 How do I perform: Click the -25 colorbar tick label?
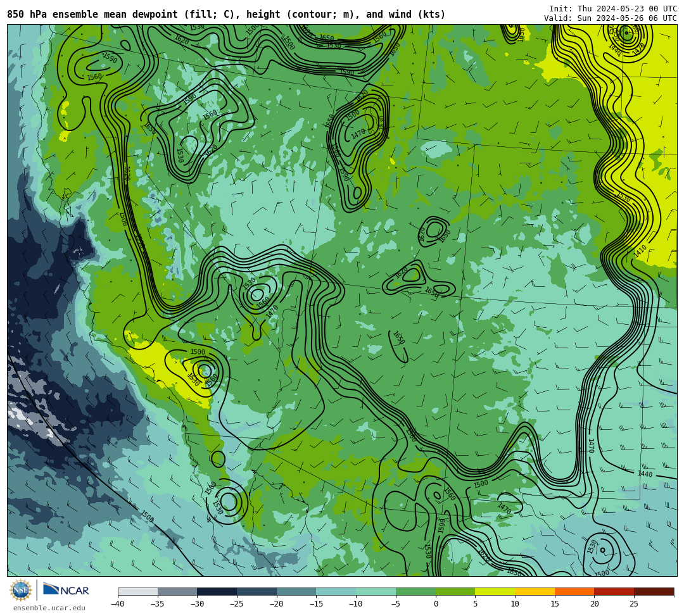(237, 604)
